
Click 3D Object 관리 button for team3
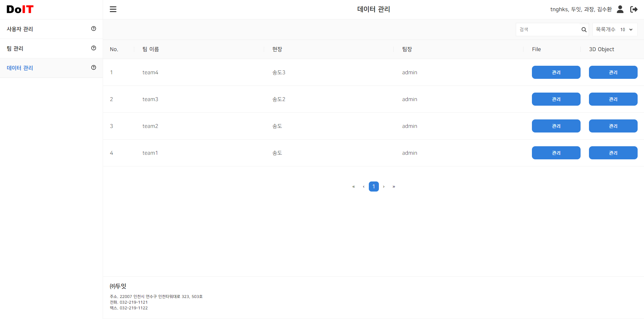pos(613,99)
